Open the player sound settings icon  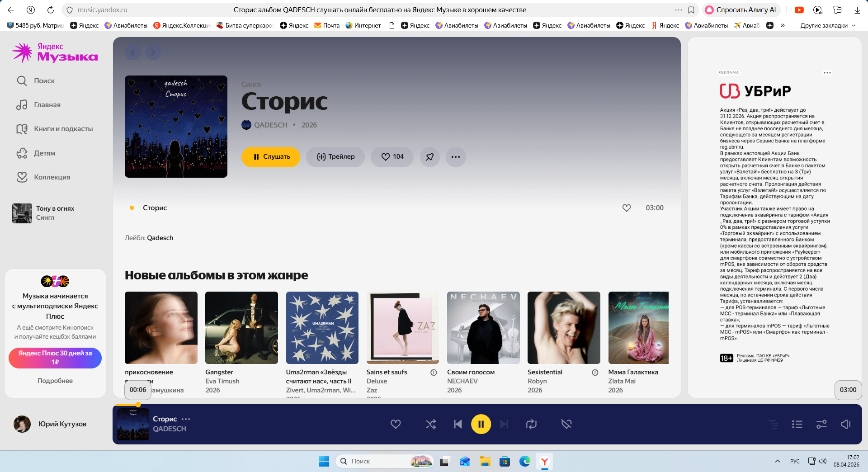(821, 424)
